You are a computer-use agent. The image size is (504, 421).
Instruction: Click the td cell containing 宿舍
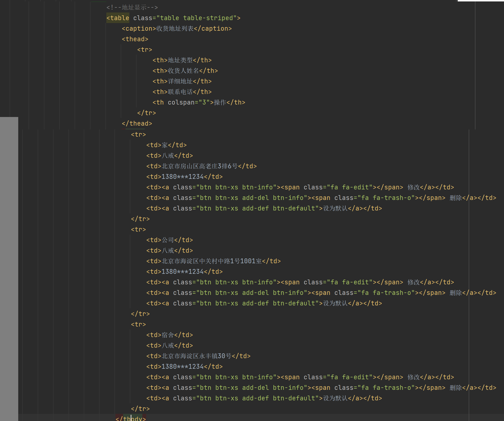pos(169,335)
